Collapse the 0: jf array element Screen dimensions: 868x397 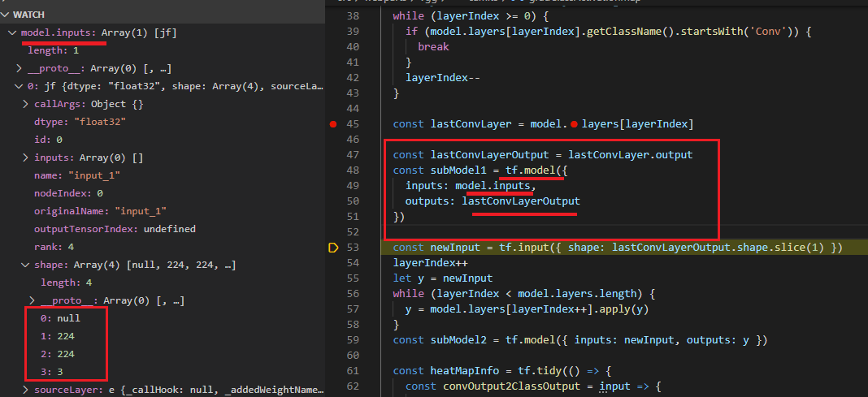[x=19, y=86]
